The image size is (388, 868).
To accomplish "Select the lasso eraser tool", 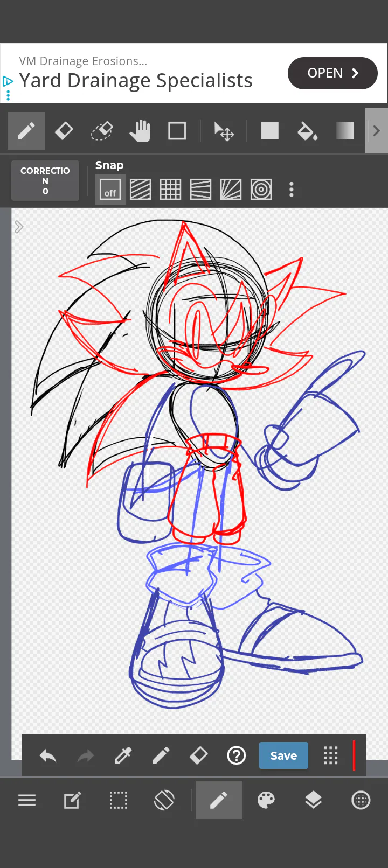I will pos(102,131).
